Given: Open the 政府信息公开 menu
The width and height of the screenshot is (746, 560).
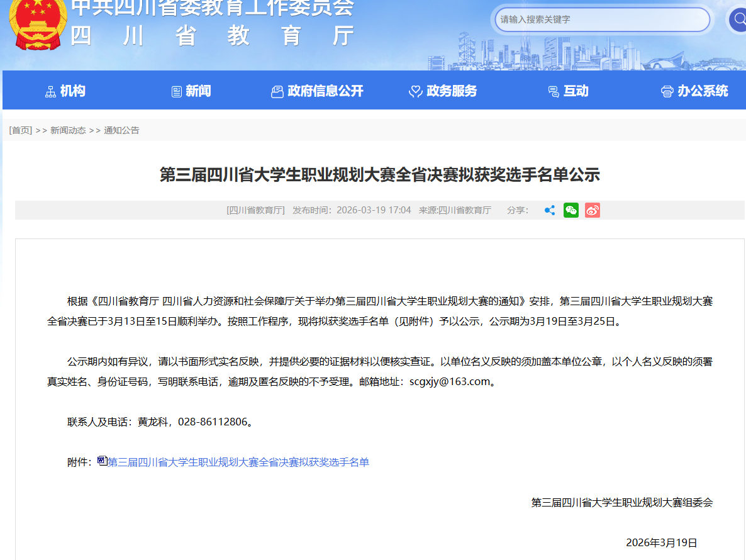Looking at the screenshot, I should [325, 91].
